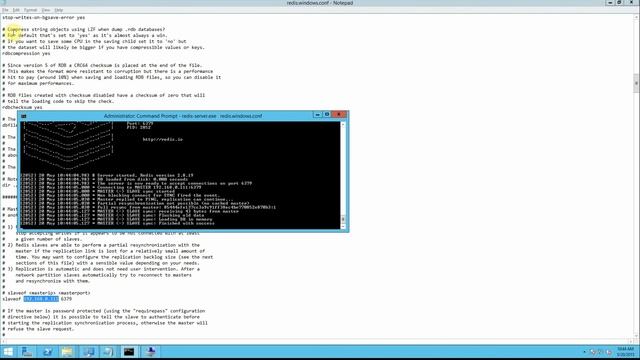Click Notepad vertical scrollbar thumb
Screen dimensions: 640x360
636,83
